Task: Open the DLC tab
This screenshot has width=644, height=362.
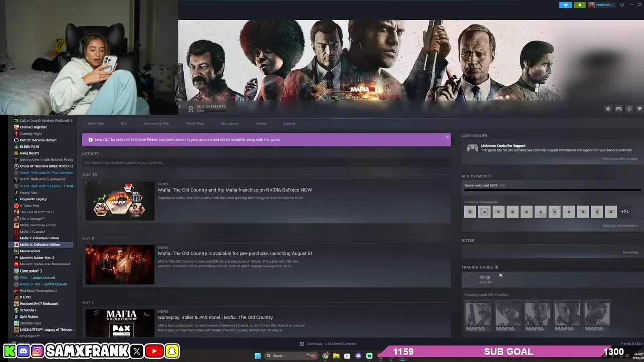Action: point(124,123)
